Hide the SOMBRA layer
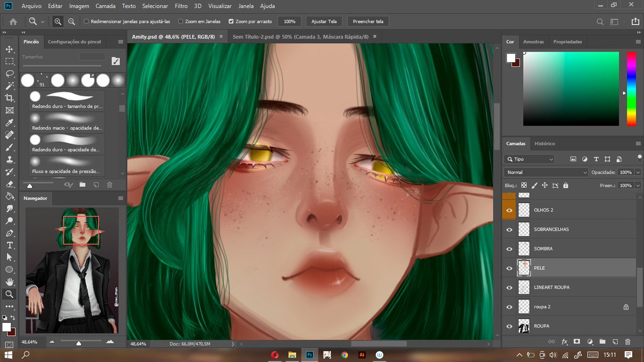 509,248
